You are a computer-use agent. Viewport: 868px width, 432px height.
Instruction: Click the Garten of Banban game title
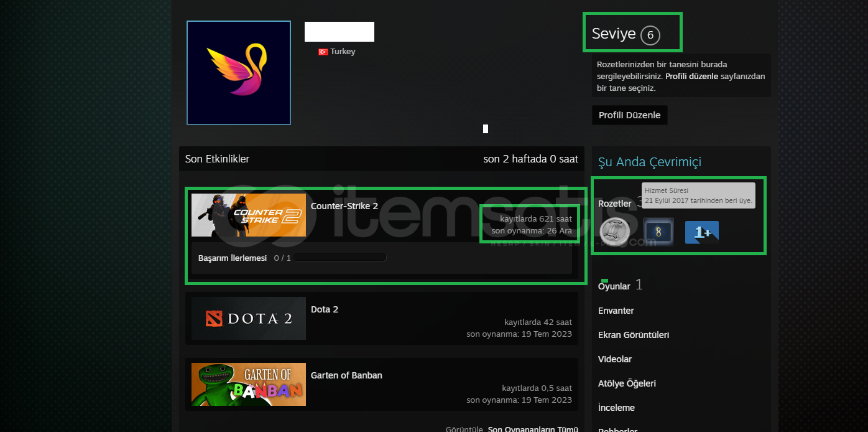coord(346,375)
